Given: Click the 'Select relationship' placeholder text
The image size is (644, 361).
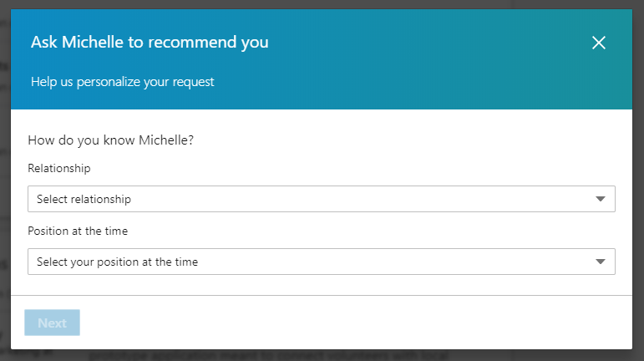Looking at the screenshot, I should tap(84, 200).
